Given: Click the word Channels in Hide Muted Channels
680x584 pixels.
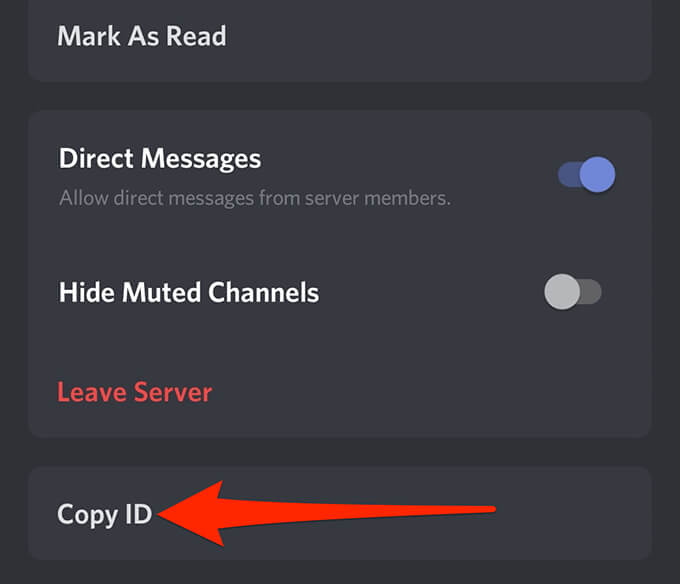Looking at the screenshot, I should [264, 292].
